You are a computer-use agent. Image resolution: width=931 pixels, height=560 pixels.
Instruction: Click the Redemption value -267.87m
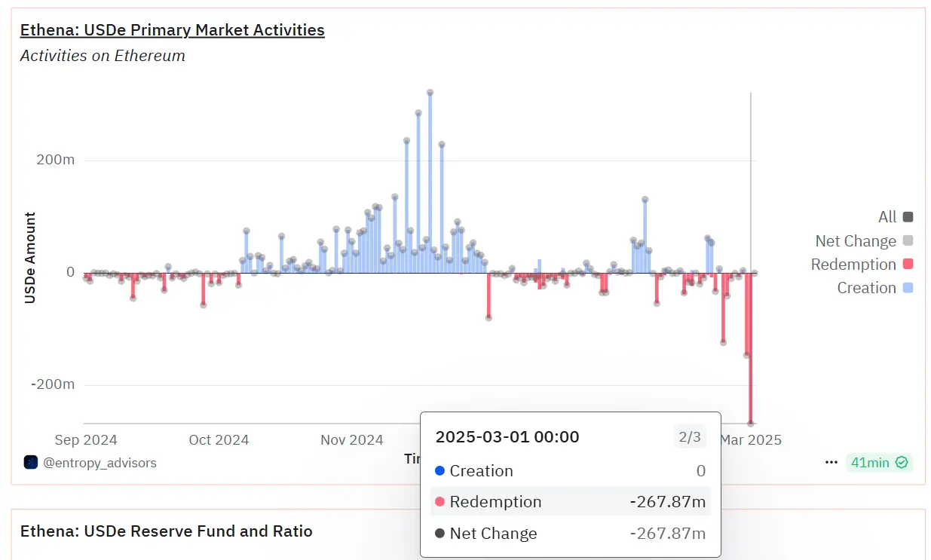668,502
